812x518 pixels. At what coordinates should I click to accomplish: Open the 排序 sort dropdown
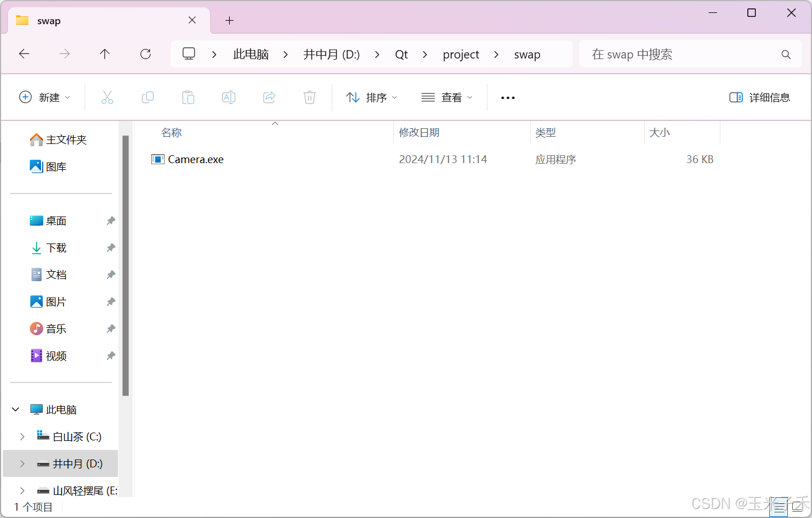tap(371, 97)
